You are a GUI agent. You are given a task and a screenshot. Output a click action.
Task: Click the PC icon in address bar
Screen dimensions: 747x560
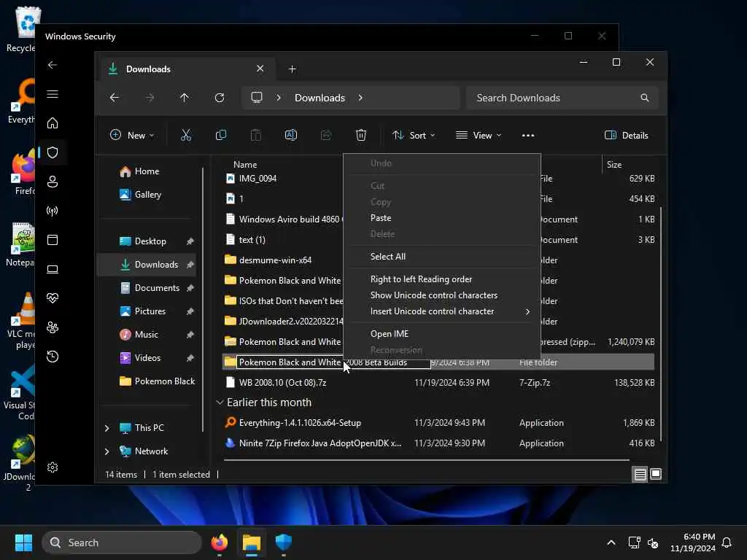(257, 97)
